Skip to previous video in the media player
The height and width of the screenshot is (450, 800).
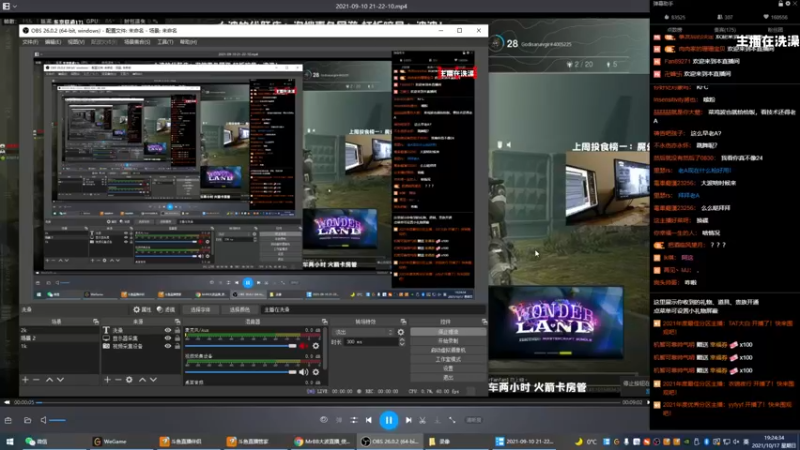click(368, 420)
